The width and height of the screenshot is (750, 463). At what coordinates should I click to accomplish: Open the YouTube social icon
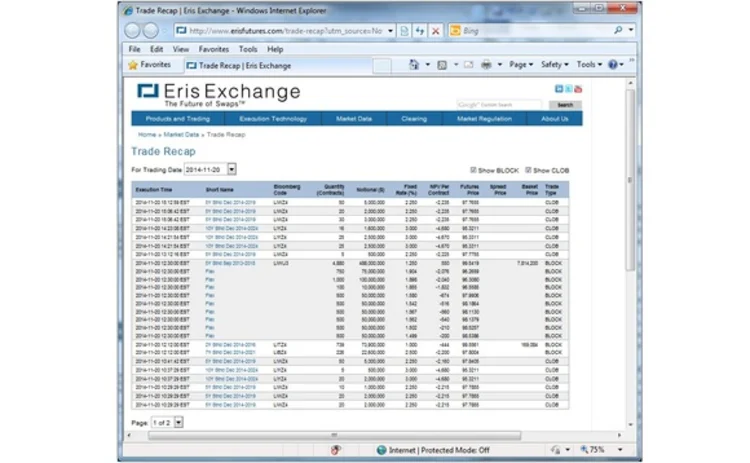click(578, 89)
